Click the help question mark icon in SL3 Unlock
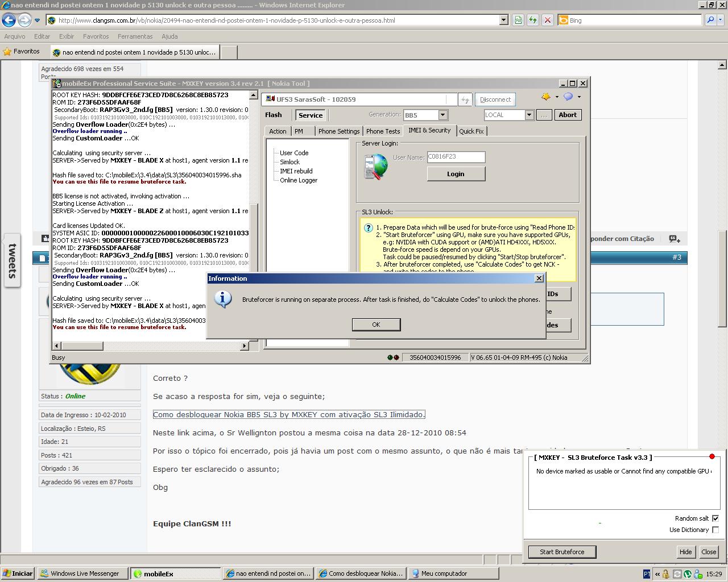 (x=369, y=228)
